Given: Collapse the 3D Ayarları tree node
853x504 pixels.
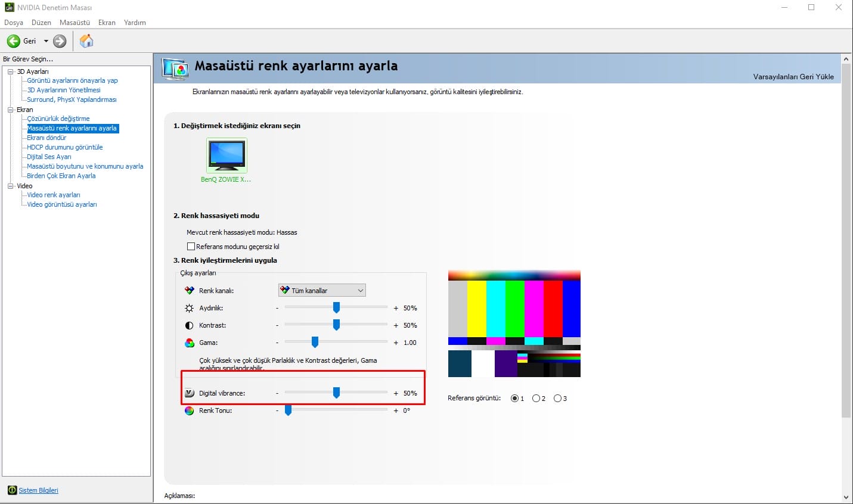Looking at the screenshot, I should 10,71.
